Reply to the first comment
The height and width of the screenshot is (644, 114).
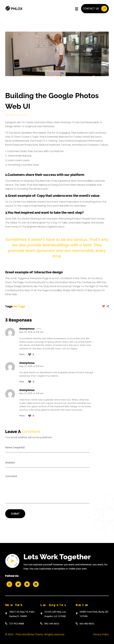[x=22, y=354]
